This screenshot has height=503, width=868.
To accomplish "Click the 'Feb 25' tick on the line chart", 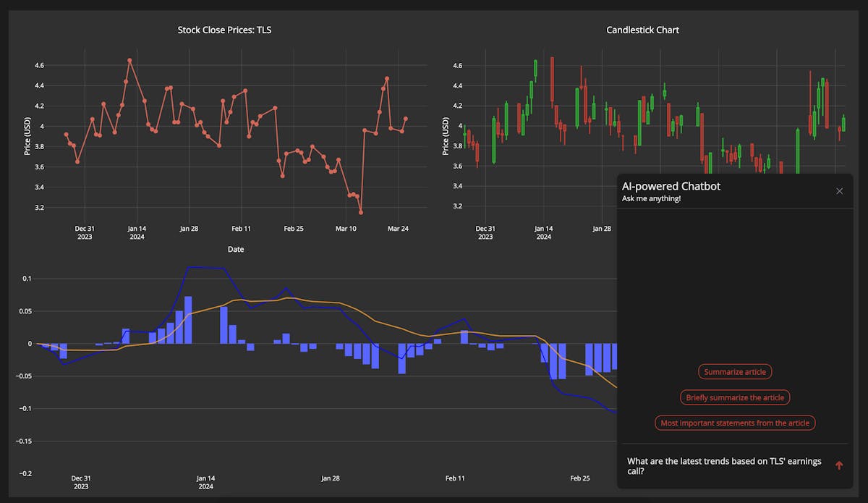I will tap(294, 229).
